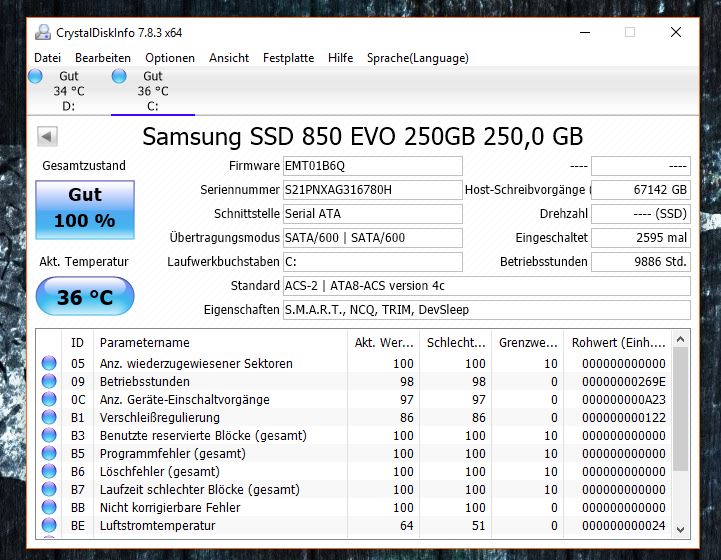This screenshot has width=721, height=560.
Task: Click the Firmware field EMT01B6Q
Action: pos(372,166)
